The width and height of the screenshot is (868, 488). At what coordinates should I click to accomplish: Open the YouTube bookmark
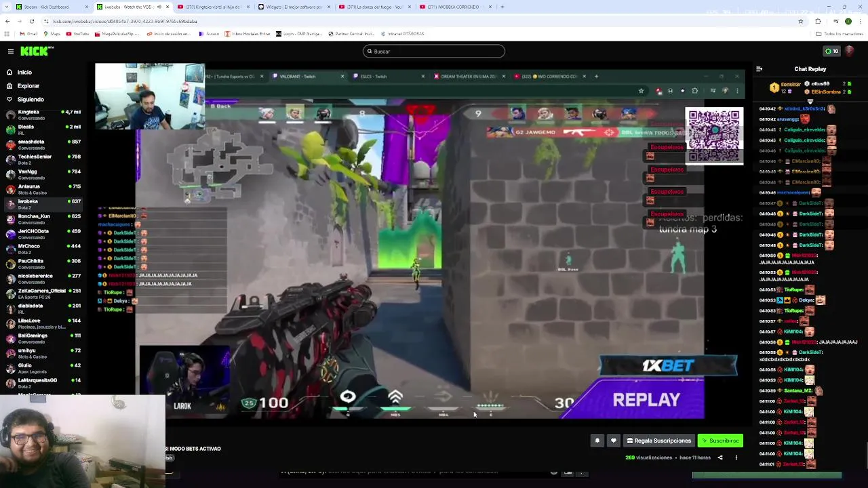pos(77,34)
